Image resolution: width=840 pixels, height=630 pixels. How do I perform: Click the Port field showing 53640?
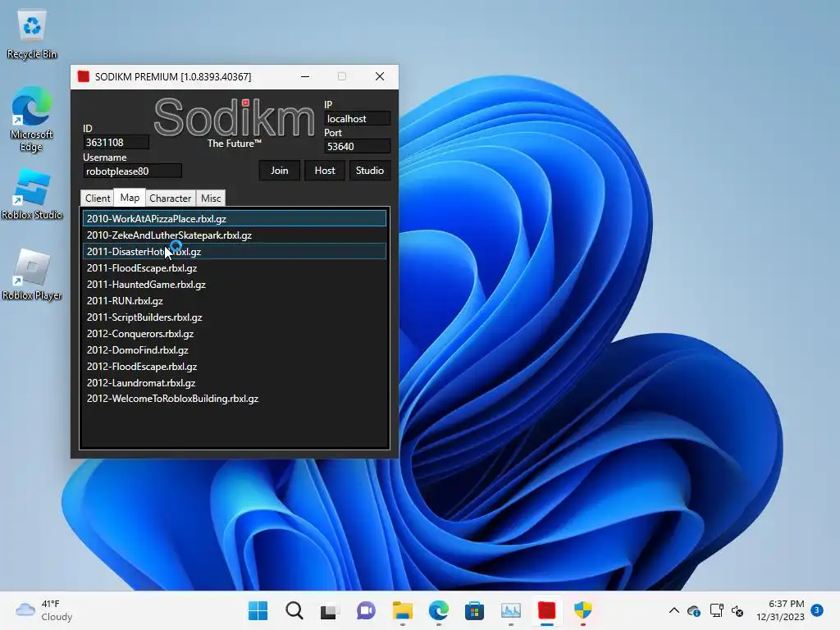pyautogui.click(x=357, y=147)
